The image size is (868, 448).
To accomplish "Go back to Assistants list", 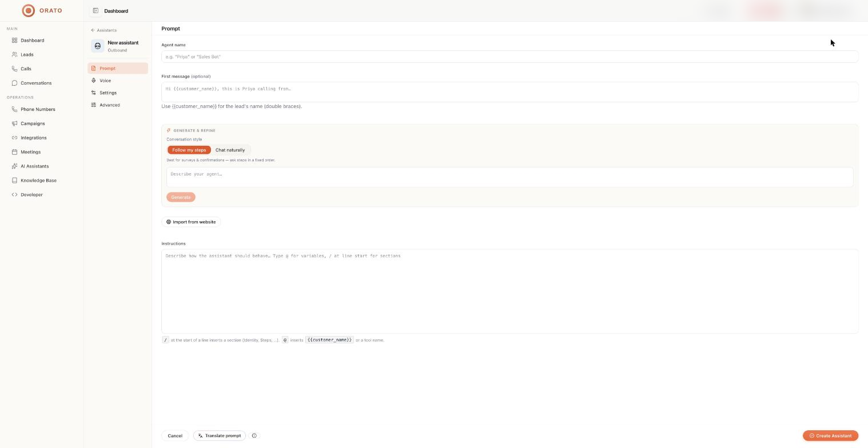I will click(103, 30).
